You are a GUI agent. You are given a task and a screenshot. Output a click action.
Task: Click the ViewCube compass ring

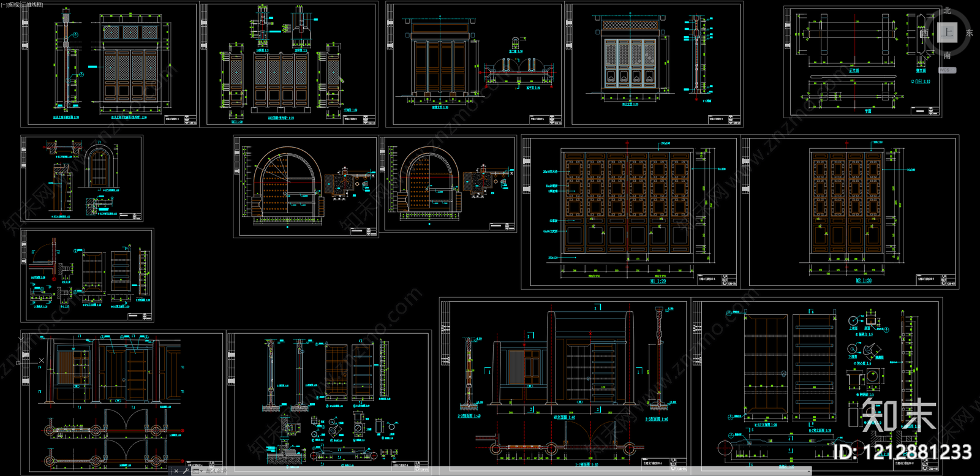click(x=931, y=50)
